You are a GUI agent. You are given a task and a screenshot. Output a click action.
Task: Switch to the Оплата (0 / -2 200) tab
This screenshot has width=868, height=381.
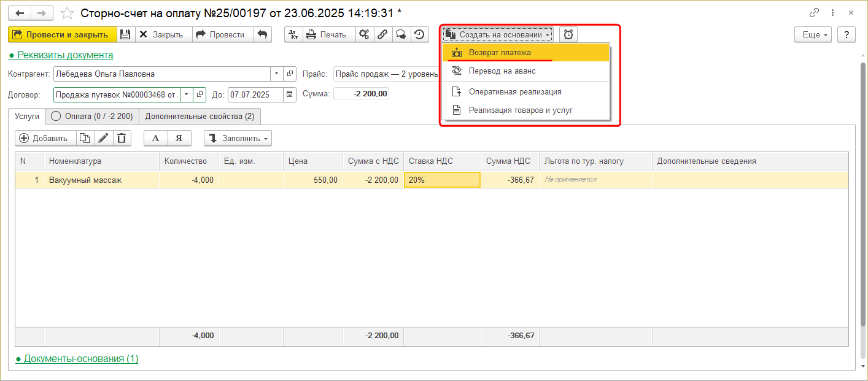[x=93, y=116]
